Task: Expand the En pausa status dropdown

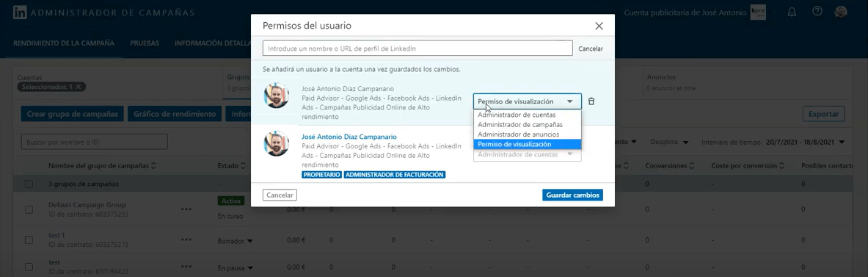Action: pos(236,268)
